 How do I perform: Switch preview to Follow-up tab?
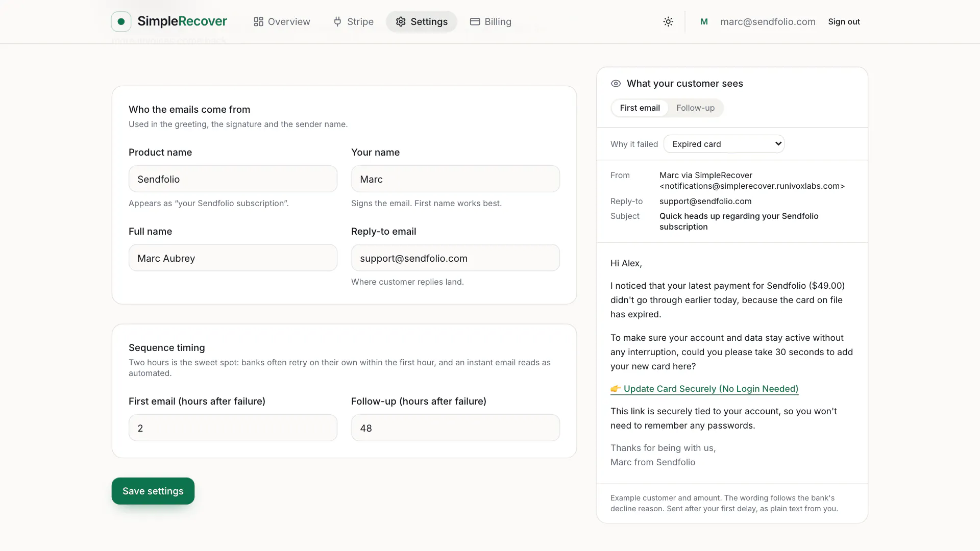point(695,108)
